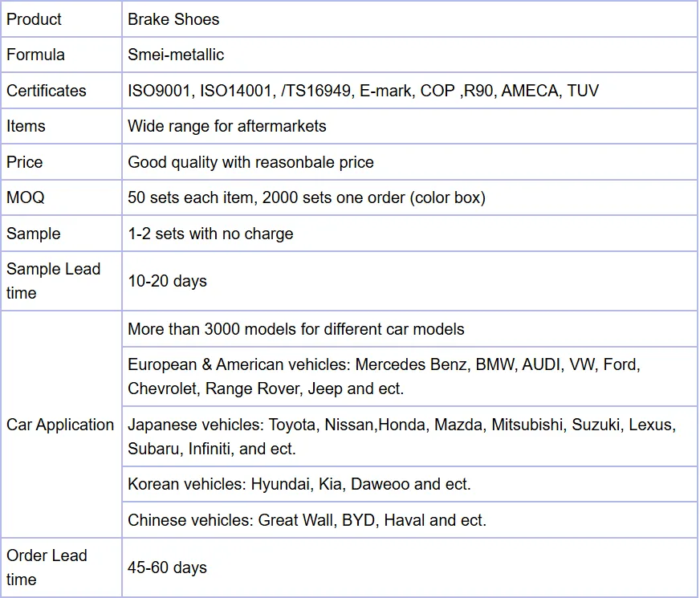Select the "Brake Shoes" value cell
Viewport: 700px width, 598px height.
pyautogui.click(x=173, y=19)
